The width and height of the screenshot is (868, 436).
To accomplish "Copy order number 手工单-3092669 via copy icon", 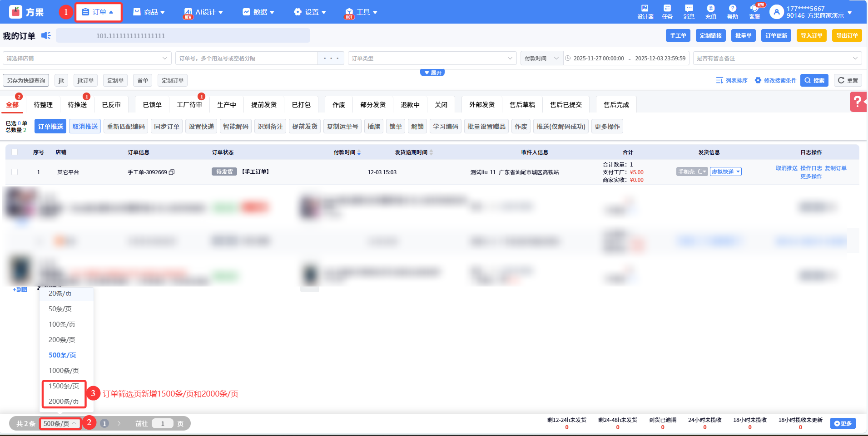I will tap(172, 172).
